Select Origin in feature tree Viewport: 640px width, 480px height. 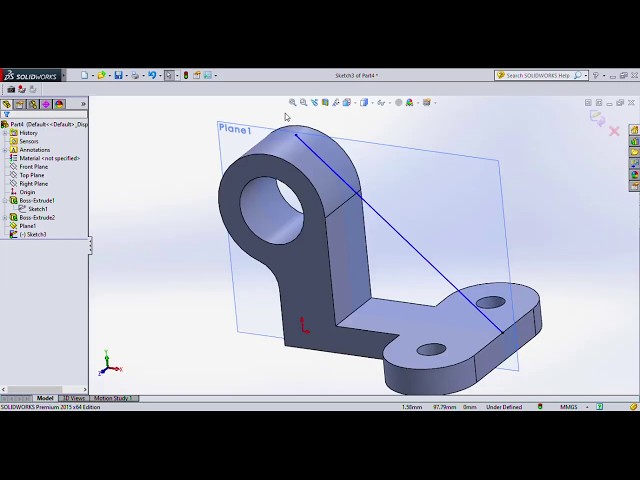[x=22, y=192]
